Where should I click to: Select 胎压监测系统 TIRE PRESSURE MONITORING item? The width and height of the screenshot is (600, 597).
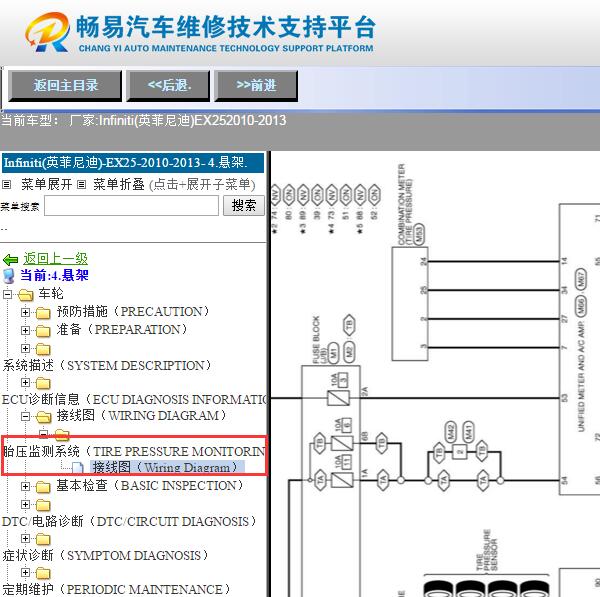coord(134,451)
